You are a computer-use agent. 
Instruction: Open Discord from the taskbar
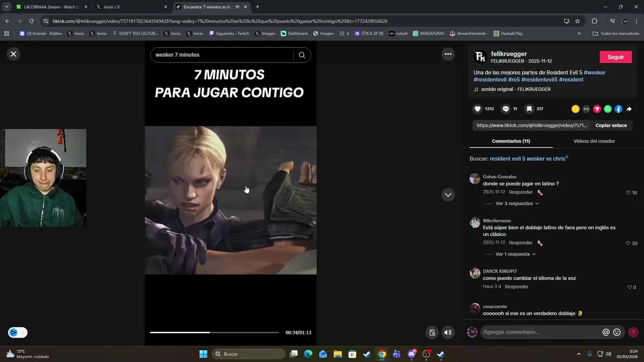pyautogui.click(x=412, y=354)
